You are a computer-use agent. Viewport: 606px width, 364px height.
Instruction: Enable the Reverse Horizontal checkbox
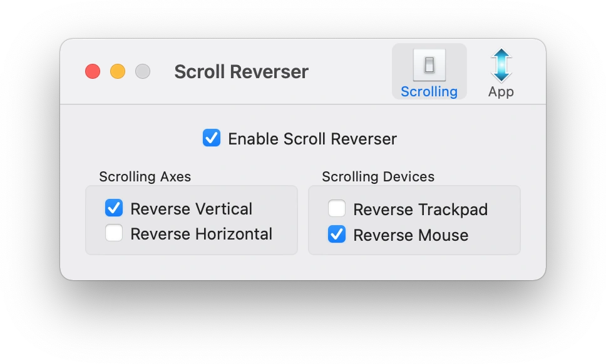click(114, 233)
